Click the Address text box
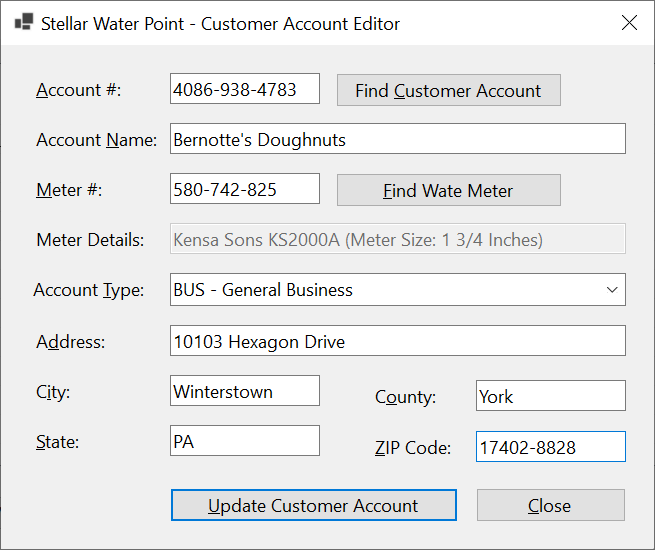Viewport: 655px width, 550px height. pos(398,341)
